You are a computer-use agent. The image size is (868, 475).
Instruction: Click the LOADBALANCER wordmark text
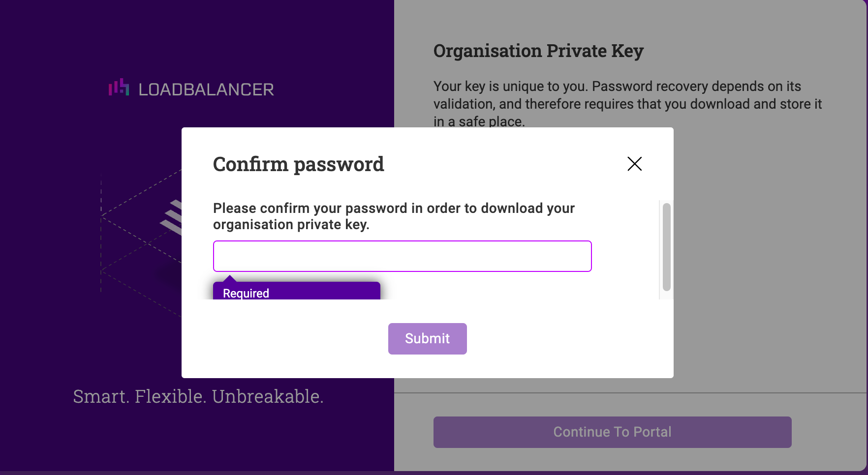(206, 89)
